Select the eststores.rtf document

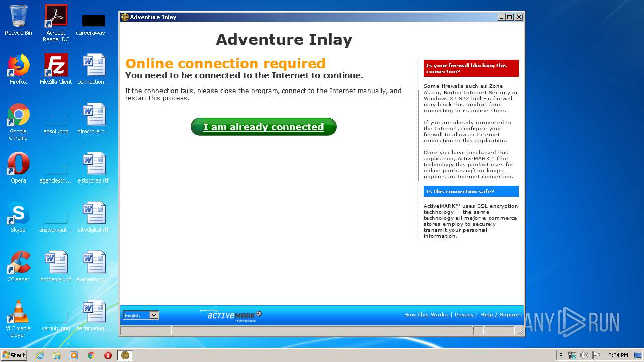[94, 168]
